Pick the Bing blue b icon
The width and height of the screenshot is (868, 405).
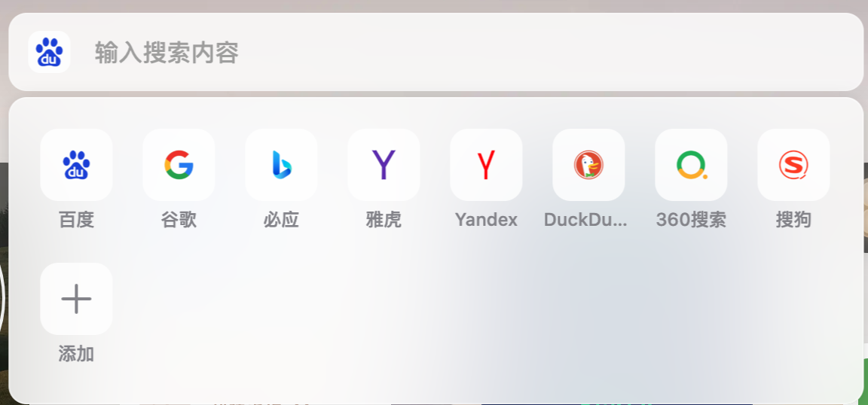pyautogui.click(x=281, y=165)
